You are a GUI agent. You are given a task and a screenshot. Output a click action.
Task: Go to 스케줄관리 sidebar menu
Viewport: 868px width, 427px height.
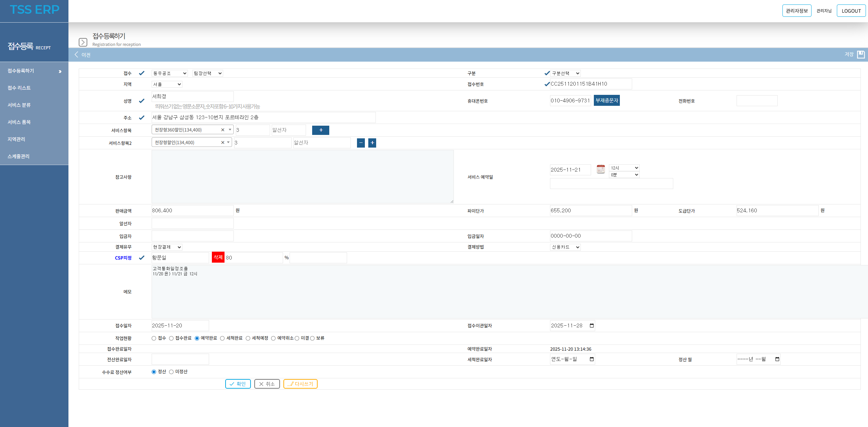coord(18,156)
